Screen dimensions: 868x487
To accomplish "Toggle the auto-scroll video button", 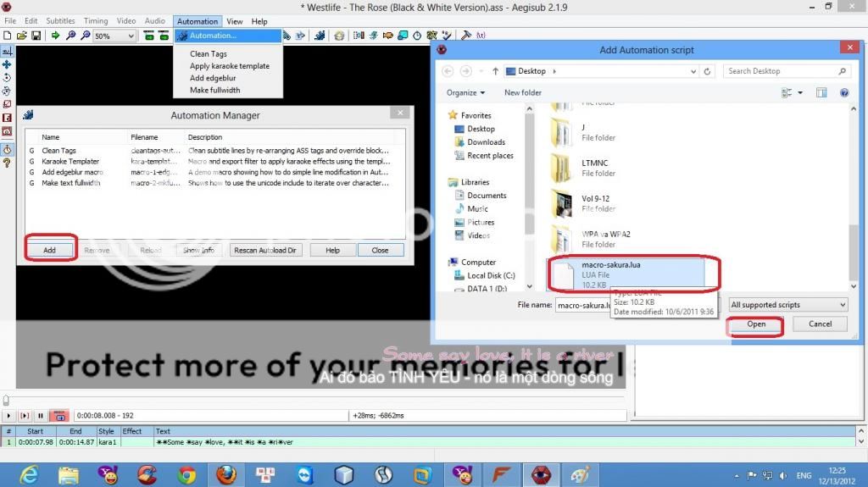I will [x=59, y=416].
